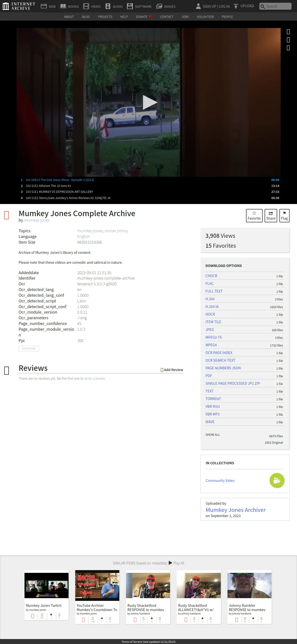Open the Donate menu item
This screenshot has width=297, height=644.
click(x=144, y=17)
